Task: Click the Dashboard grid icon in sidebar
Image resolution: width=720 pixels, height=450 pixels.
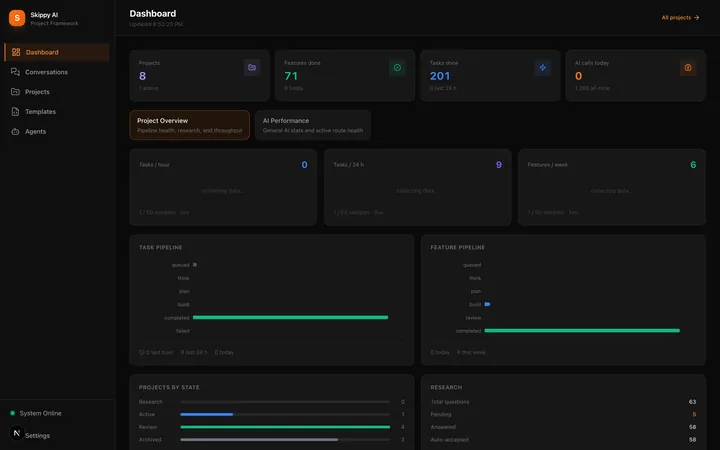Action: (16, 52)
